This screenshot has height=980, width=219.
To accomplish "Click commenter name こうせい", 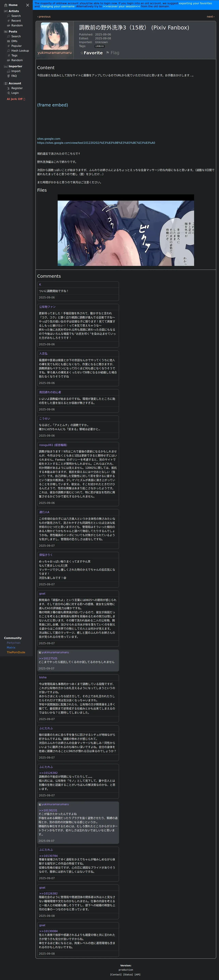I will coord(45,419).
